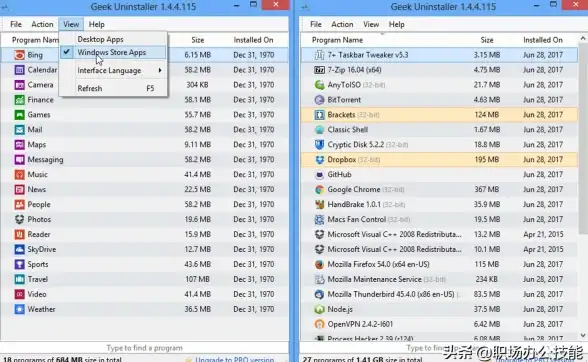Choose Refresh from the View menu

112,89
